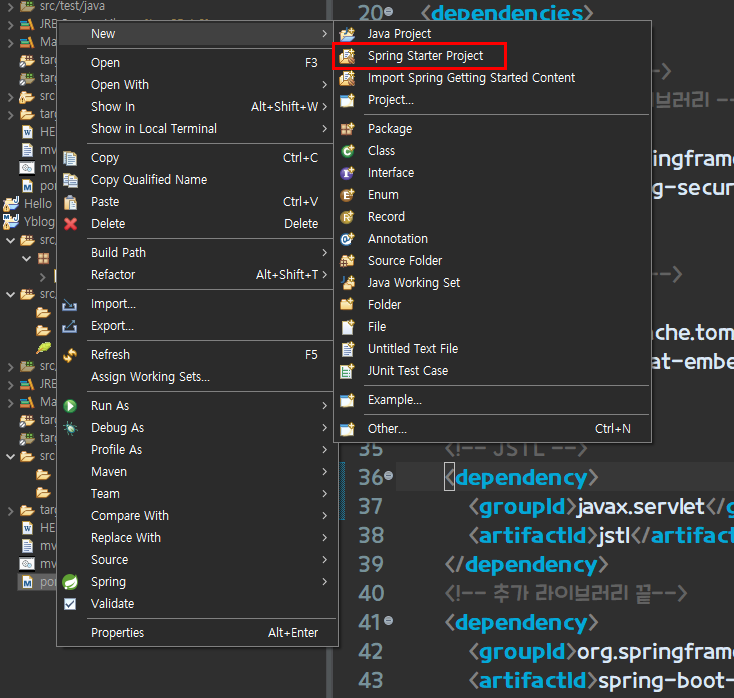Click the Record icon
The height and width of the screenshot is (698, 734).
click(347, 217)
